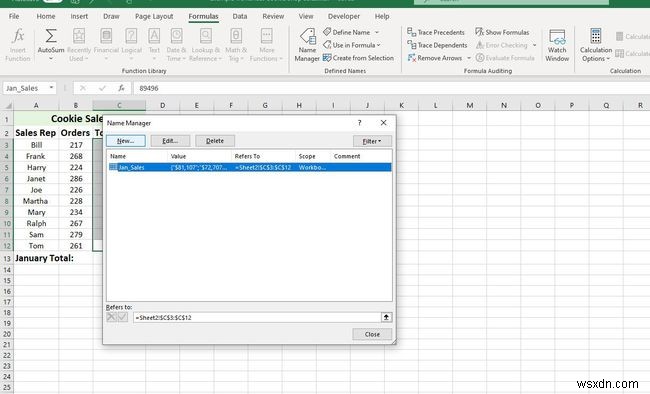
Task: Click Remove Arrows
Action: tap(435, 58)
